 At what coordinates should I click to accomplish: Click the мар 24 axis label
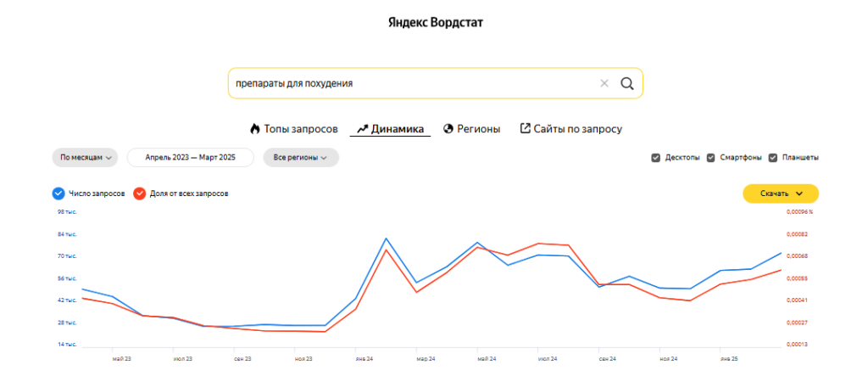426,359
